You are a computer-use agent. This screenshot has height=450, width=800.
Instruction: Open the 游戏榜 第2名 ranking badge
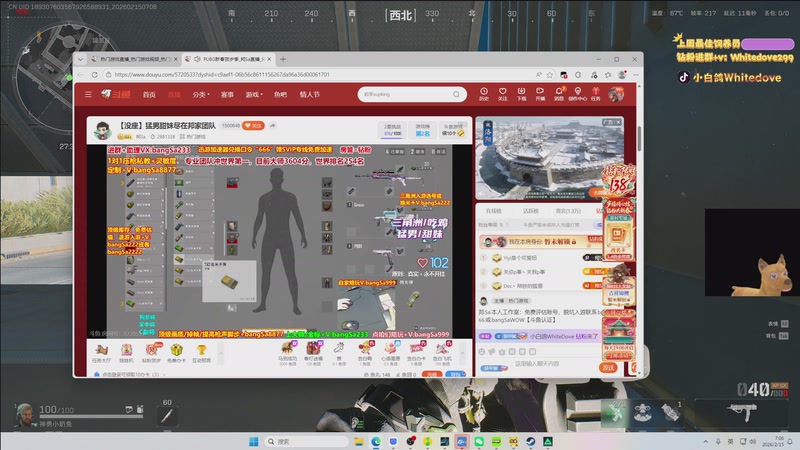coord(422,130)
